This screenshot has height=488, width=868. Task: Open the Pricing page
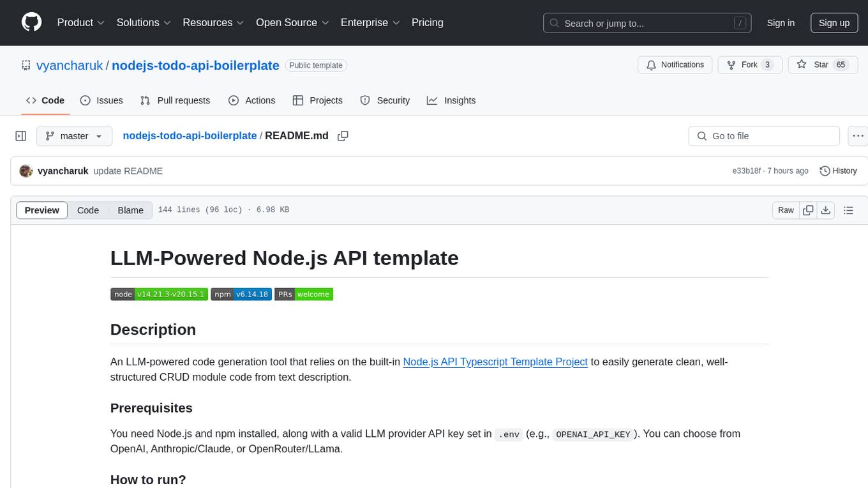(428, 22)
